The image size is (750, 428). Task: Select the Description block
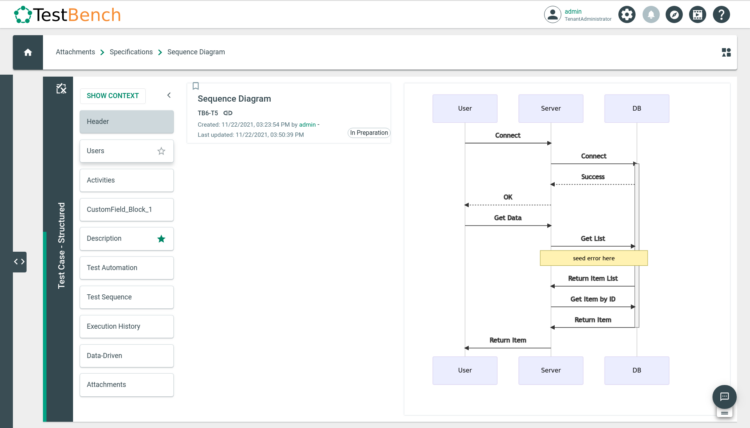[x=127, y=239]
